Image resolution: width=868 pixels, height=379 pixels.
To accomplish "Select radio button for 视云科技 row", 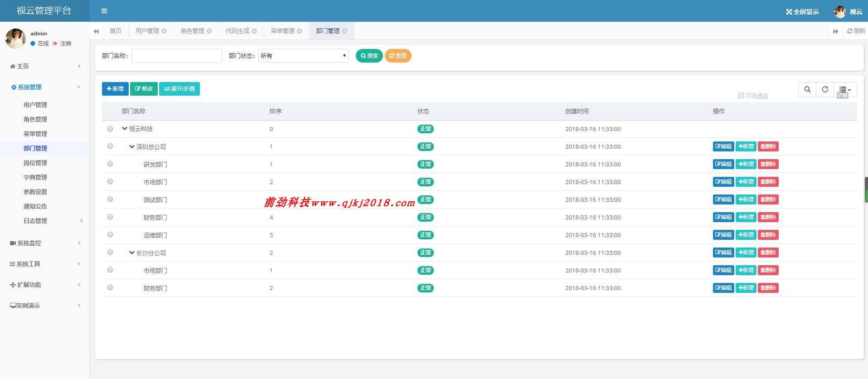I will click(x=110, y=129).
